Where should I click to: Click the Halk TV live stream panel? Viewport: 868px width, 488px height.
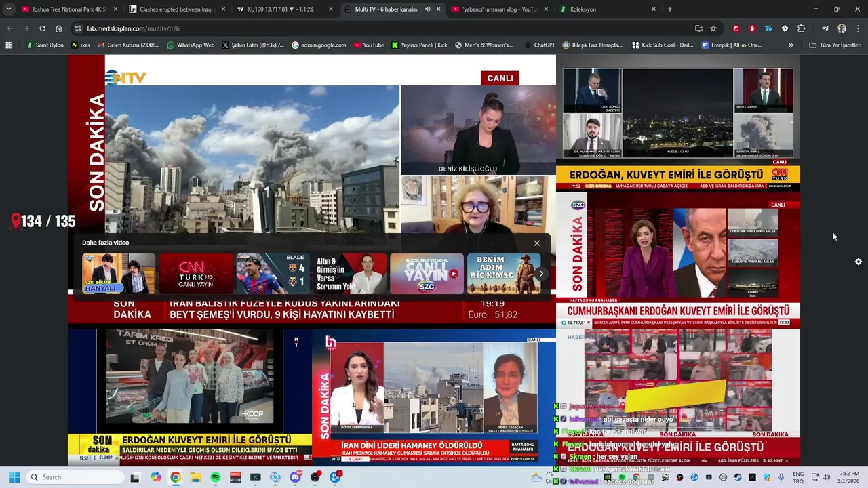434,396
